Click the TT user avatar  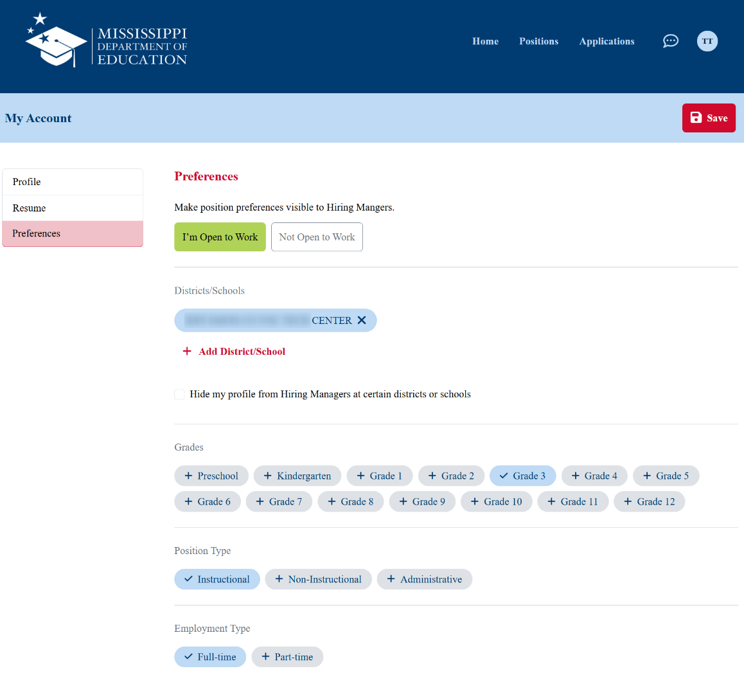click(x=707, y=41)
